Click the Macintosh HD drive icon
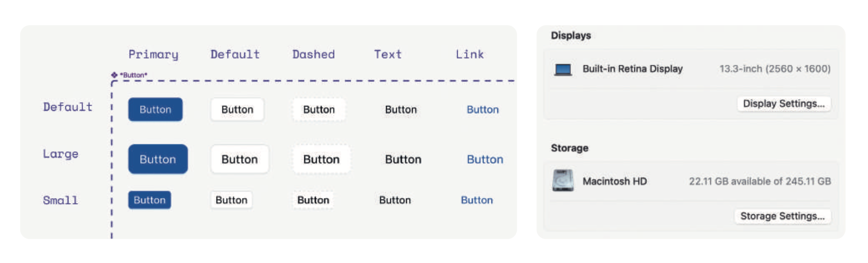Viewport: 868px width, 263px height. click(563, 181)
